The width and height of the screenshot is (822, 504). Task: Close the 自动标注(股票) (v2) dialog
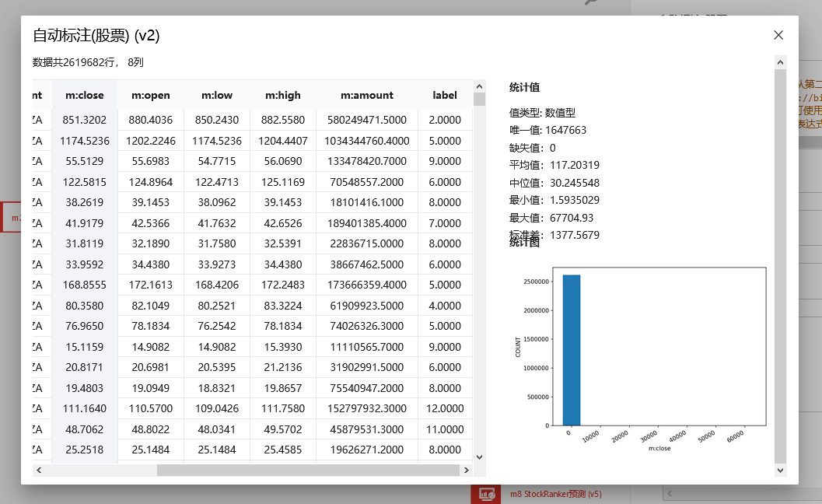pyautogui.click(x=778, y=35)
